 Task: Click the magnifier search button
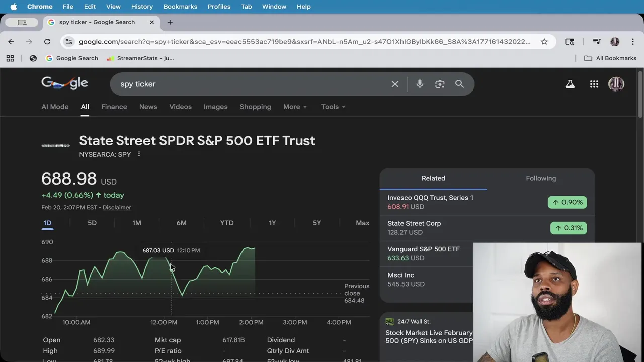click(x=459, y=84)
